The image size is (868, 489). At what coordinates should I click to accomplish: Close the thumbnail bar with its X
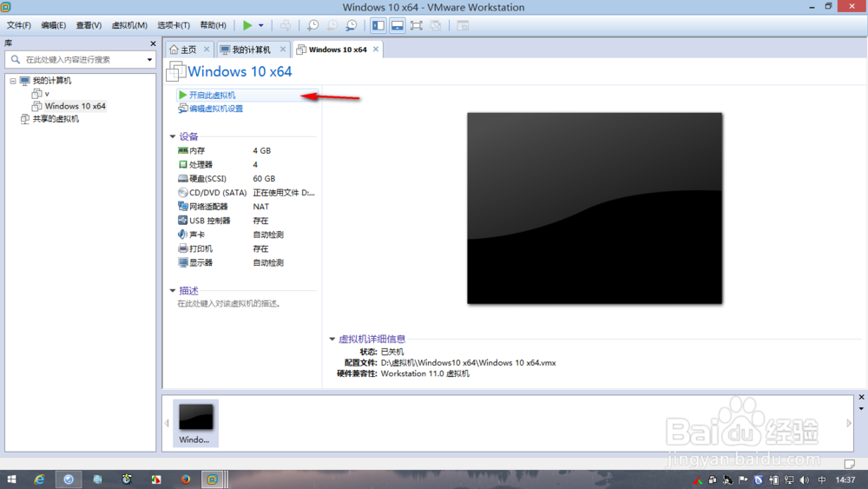tap(861, 397)
